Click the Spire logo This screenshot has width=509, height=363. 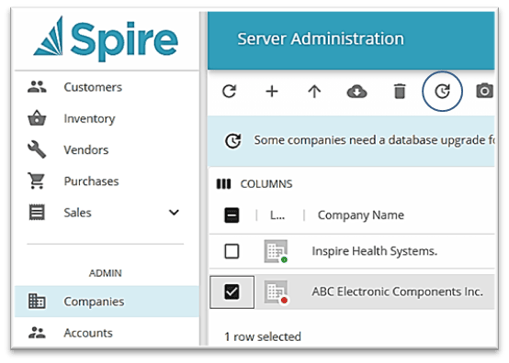tap(106, 40)
